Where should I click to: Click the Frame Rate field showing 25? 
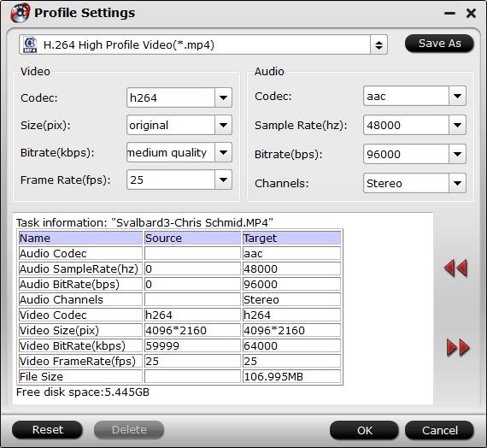pyautogui.click(x=171, y=180)
